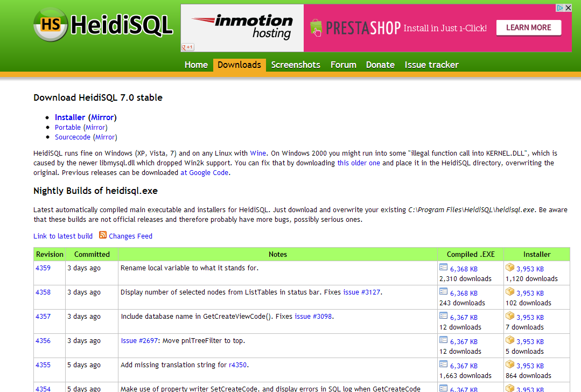581x392 pixels.
Task: Download the HeidiSQL 7.0 Installer link
Action: pos(70,117)
